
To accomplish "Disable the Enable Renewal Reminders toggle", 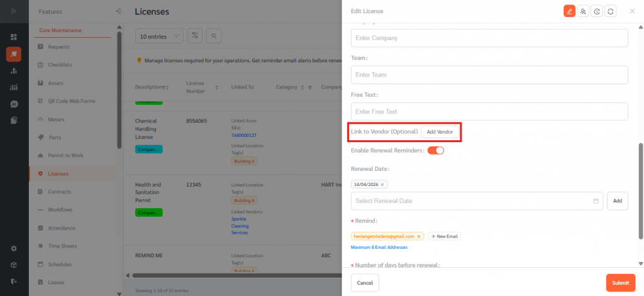I will (x=435, y=150).
